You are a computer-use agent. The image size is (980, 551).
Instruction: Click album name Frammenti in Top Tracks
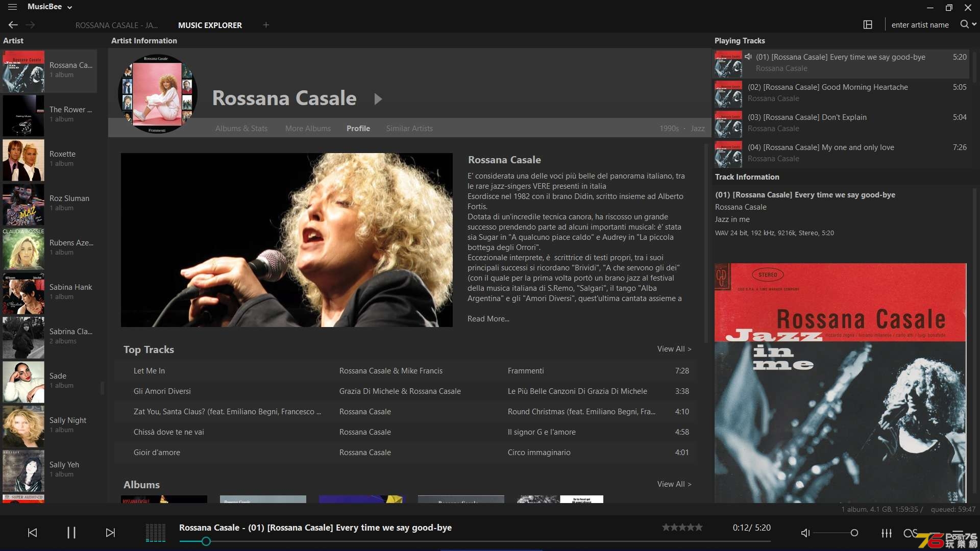click(x=526, y=371)
